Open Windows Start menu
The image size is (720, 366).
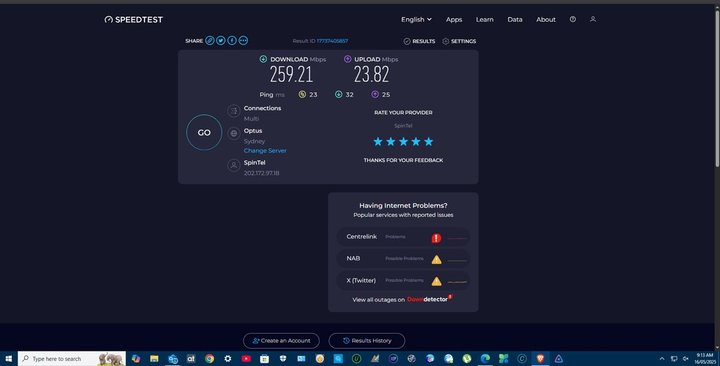tap(8, 359)
